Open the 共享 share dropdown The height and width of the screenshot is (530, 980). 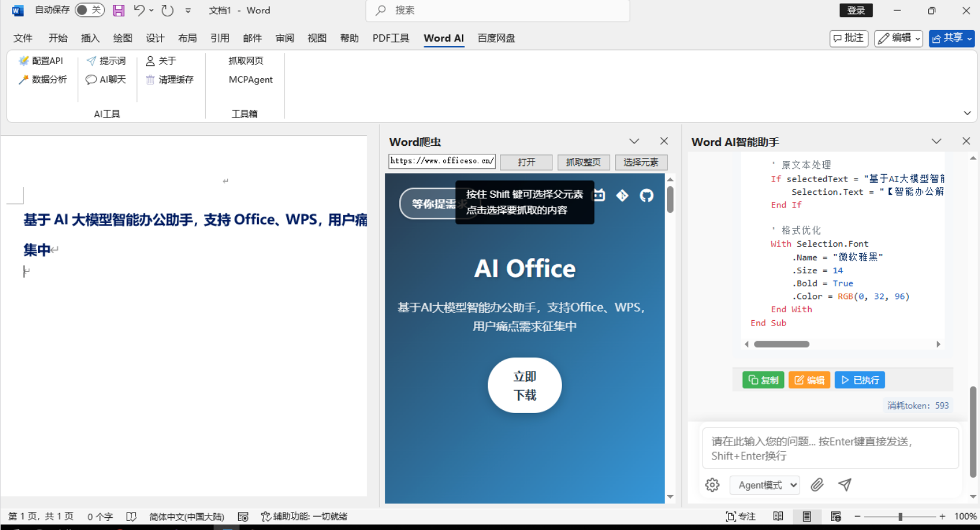tap(952, 39)
